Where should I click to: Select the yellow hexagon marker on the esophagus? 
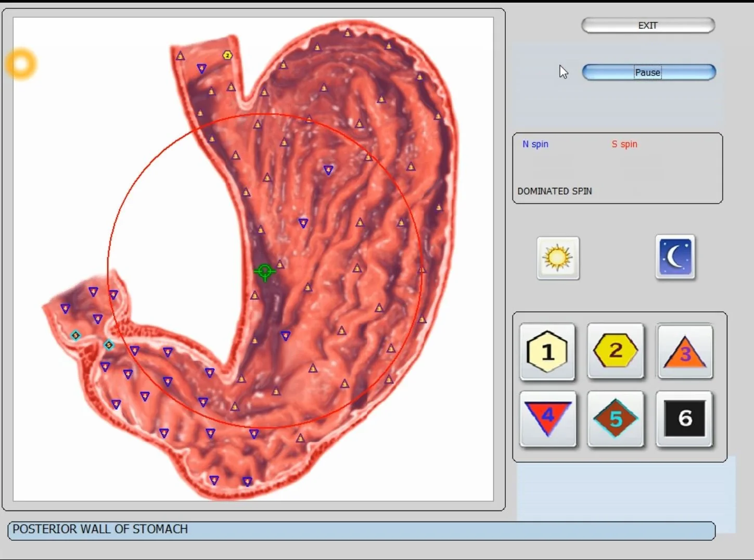point(227,55)
